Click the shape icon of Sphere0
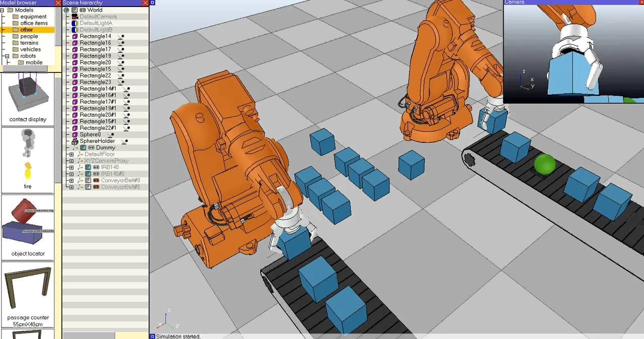This screenshot has height=339, width=644. pos(75,134)
